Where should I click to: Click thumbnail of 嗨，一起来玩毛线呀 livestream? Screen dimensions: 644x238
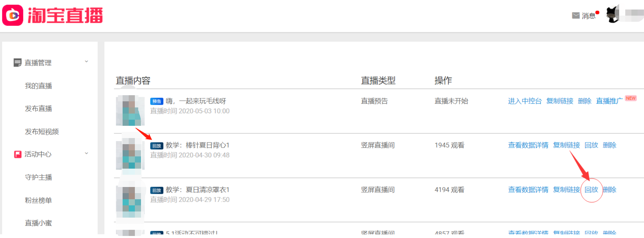(x=130, y=111)
